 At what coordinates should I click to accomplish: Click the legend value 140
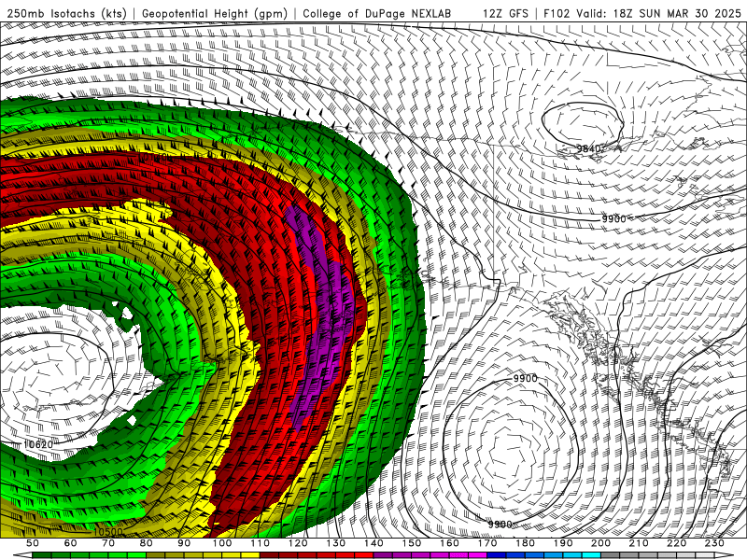373,543
